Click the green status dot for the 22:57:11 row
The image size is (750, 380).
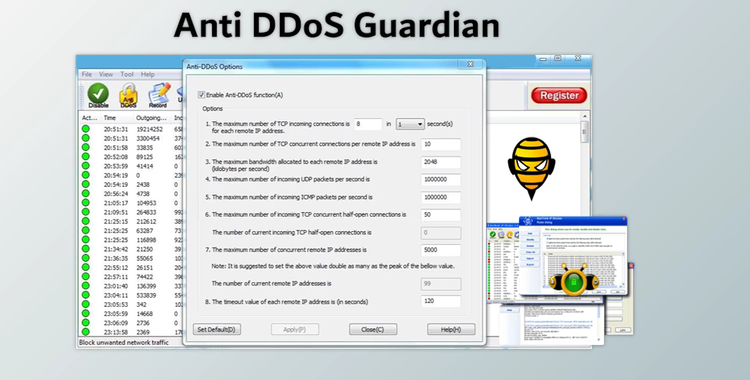click(86, 276)
